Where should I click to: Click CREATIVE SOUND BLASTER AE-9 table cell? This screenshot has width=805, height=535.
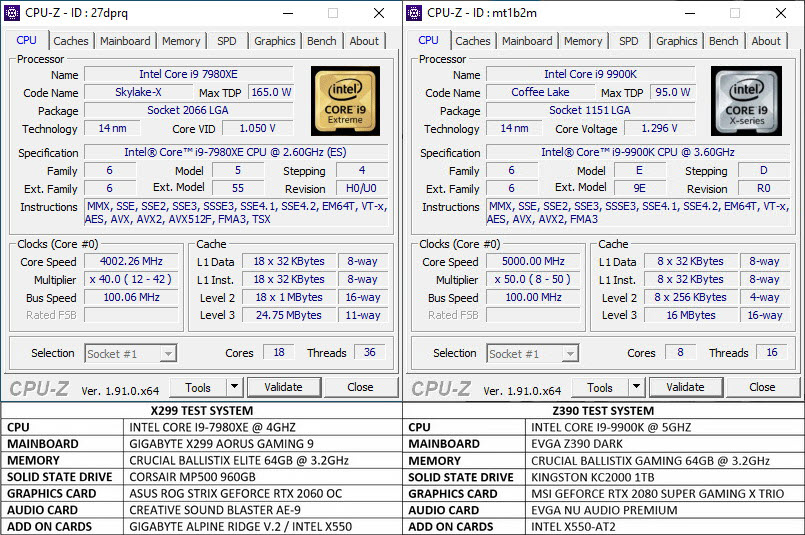[263, 510]
